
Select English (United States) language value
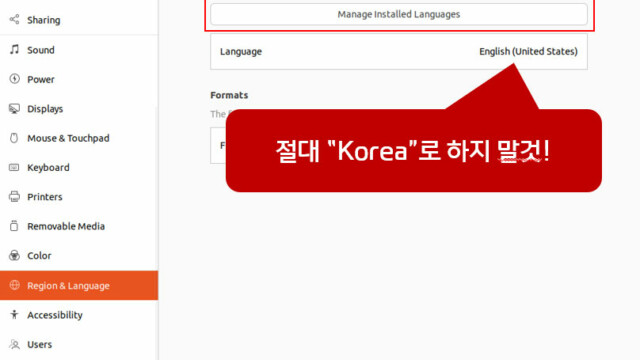pyautogui.click(x=528, y=51)
